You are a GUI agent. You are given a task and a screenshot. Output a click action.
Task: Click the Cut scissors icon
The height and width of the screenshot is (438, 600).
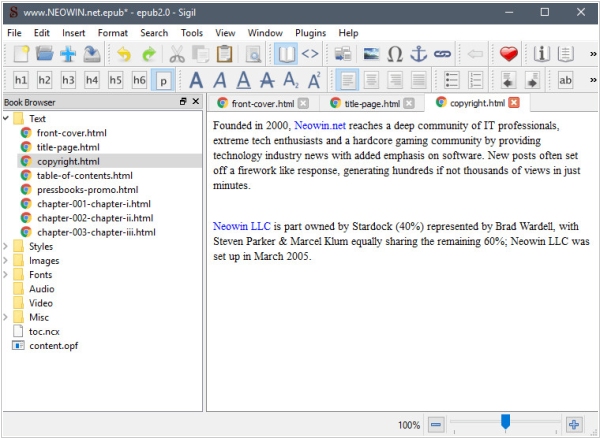[x=176, y=54]
